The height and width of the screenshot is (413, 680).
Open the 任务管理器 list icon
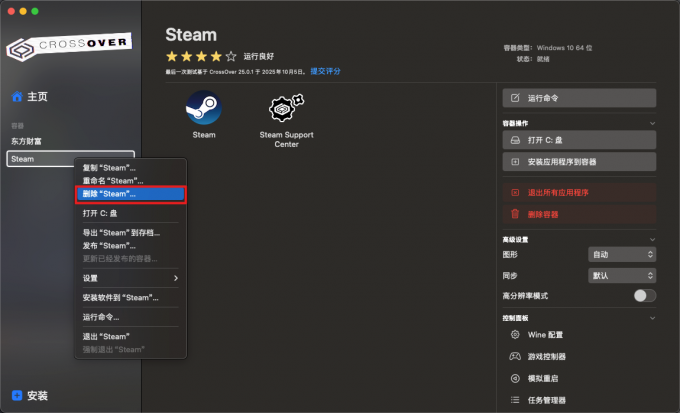tap(515, 400)
